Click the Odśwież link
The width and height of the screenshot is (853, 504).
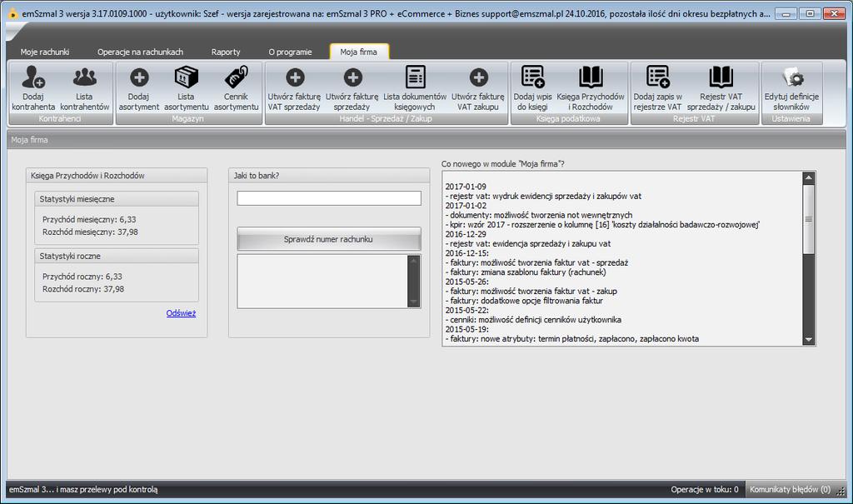click(x=181, y=313)
